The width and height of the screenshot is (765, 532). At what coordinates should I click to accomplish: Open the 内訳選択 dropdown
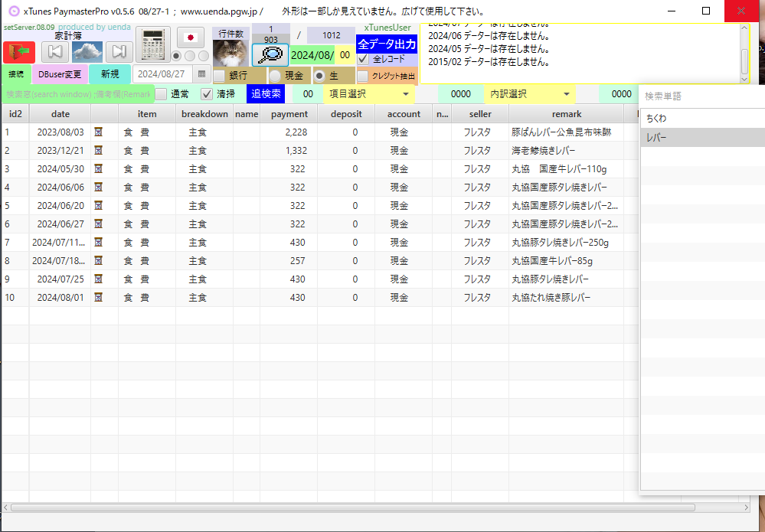(530, 94)
